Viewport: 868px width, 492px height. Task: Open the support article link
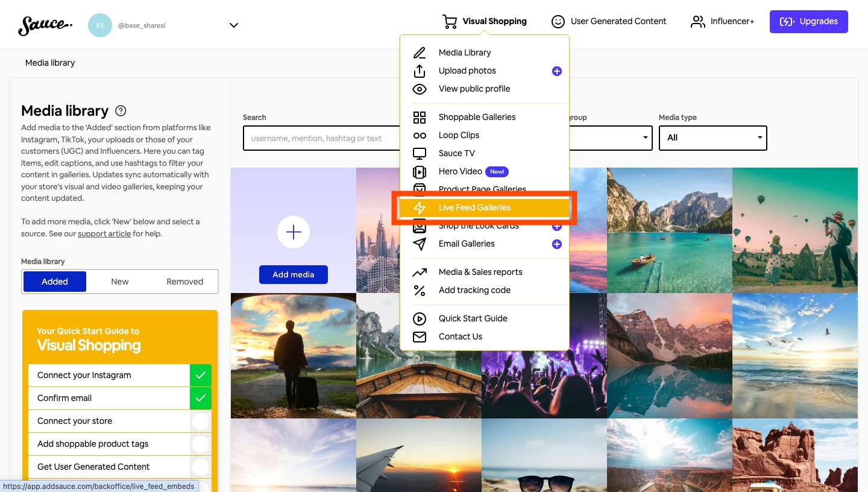pyautogui.click(x=104, y=233)
